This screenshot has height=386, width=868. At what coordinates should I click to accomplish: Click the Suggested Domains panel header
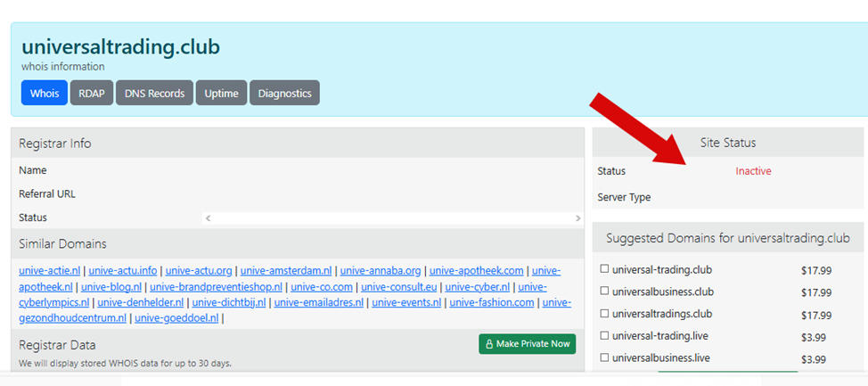[x=728, y=238]
